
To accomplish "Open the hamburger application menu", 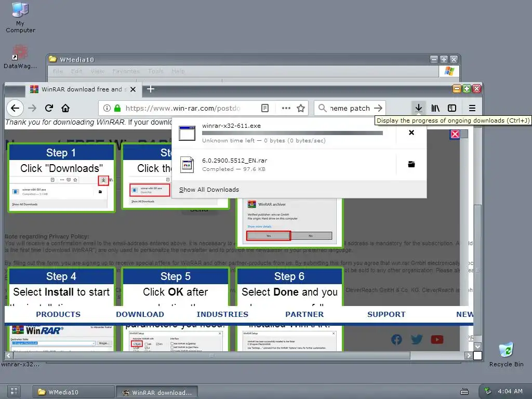I will click(x=472, y=108).
